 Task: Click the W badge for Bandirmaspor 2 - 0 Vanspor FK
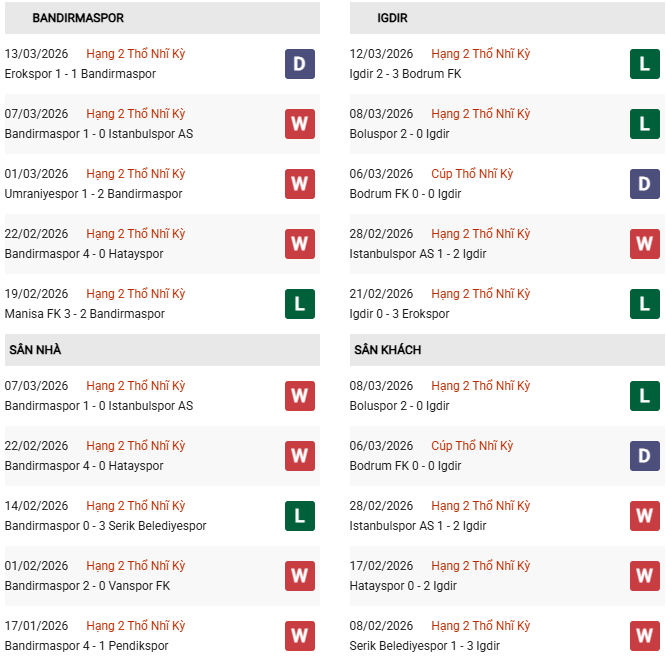tap(300, 576)
